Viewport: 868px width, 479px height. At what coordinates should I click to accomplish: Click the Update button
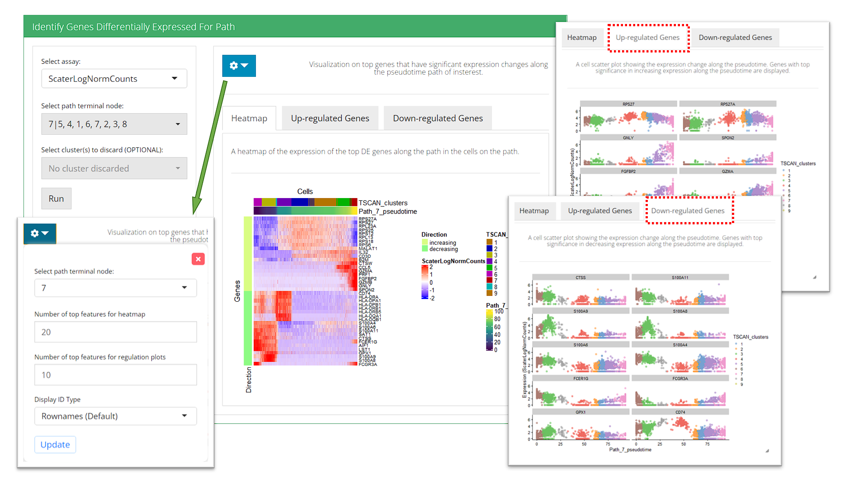point(55,445)
